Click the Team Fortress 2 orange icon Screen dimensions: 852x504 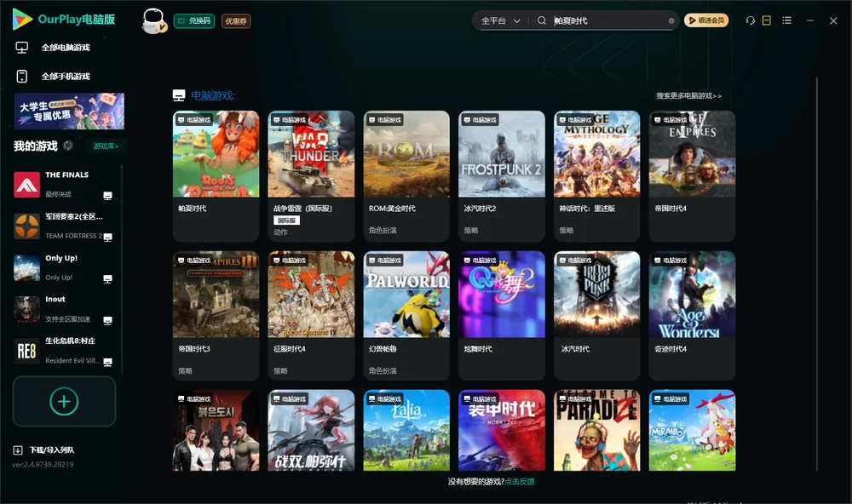click(x=26, y=226)
